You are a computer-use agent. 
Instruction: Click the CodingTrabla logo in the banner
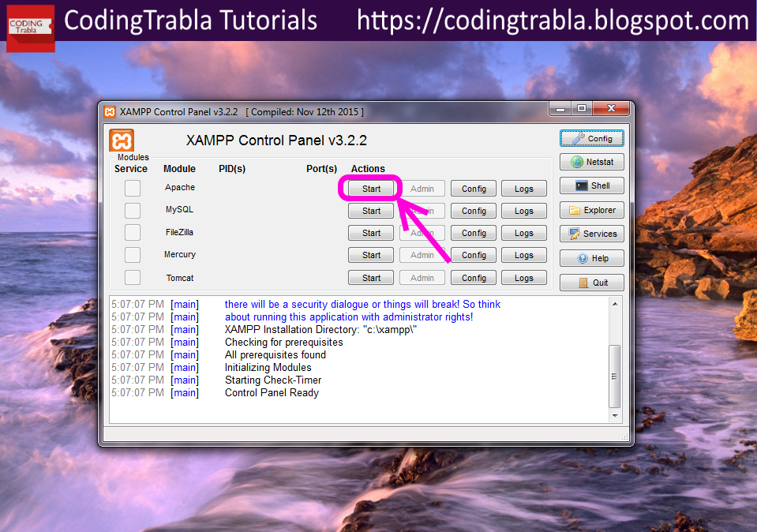coord(31,28)
